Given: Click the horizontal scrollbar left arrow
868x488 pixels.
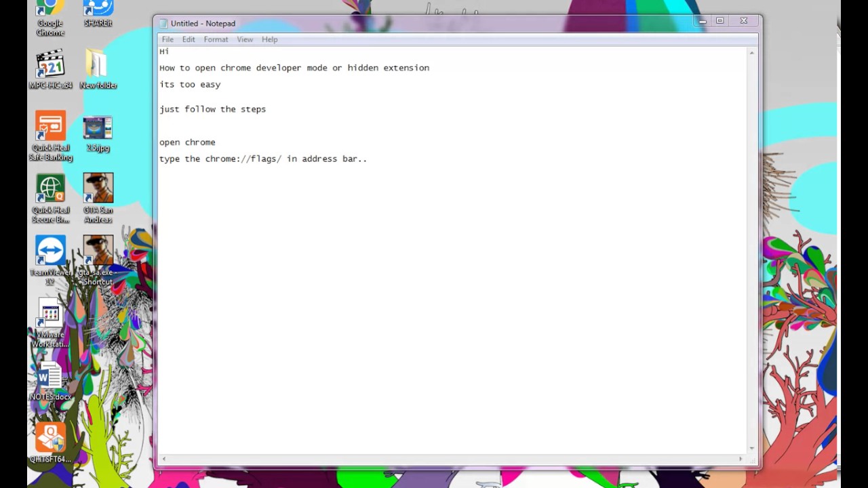Looking at the screenshot, I should point(163,459).
